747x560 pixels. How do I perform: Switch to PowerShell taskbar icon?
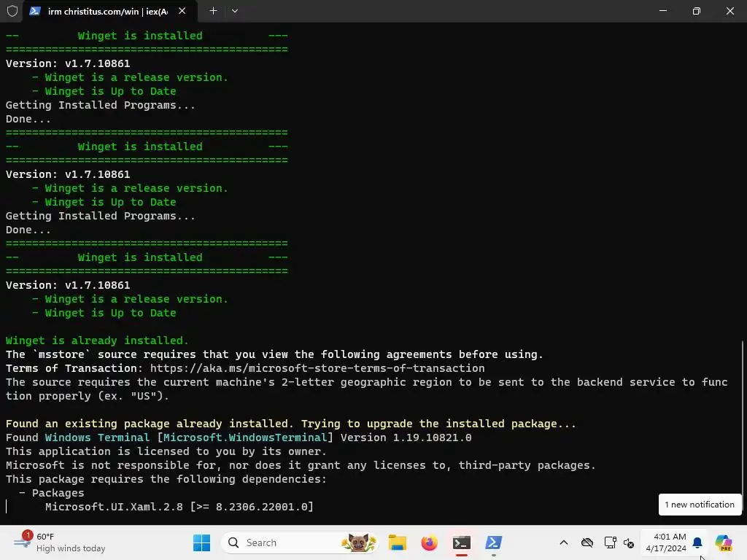pyautogui.click(x=493, y=542)
